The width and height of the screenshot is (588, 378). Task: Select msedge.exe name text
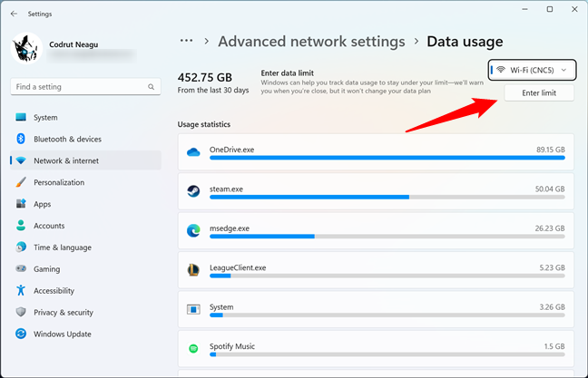click(230, 228)
